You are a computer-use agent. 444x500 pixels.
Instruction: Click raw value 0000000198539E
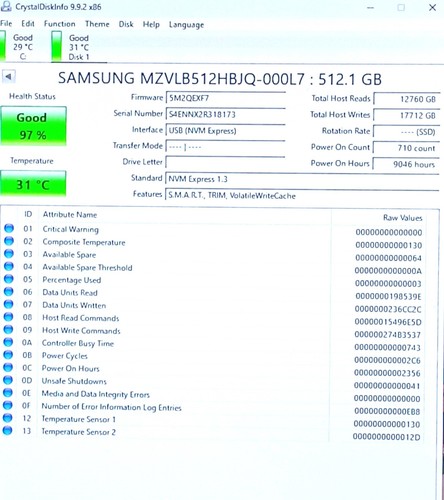(388, 296)
